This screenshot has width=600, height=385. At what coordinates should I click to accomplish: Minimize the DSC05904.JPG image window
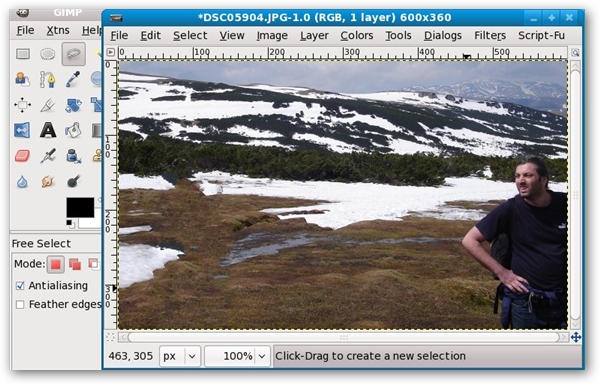[533, 18]
